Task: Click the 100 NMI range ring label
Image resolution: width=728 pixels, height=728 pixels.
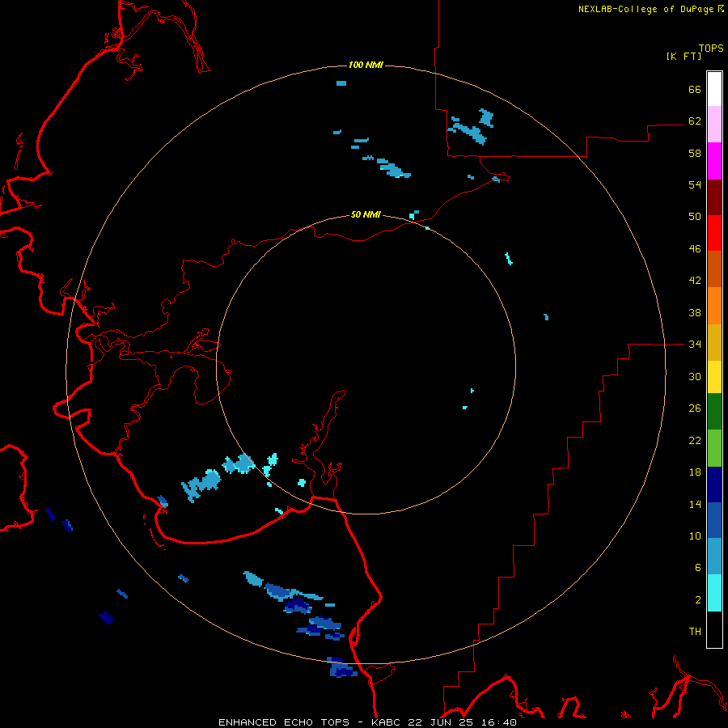Action: pos(366,65)
